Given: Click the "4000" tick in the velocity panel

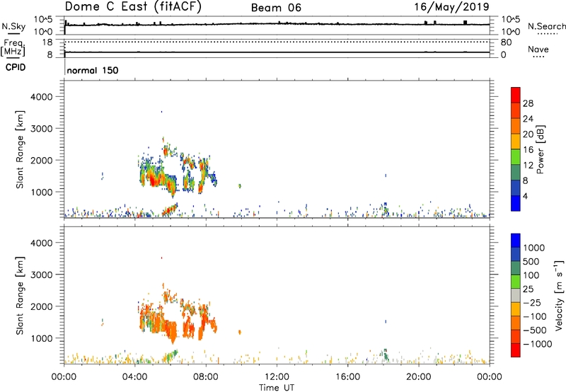Looking at the screenshot, I should point(42,243).
